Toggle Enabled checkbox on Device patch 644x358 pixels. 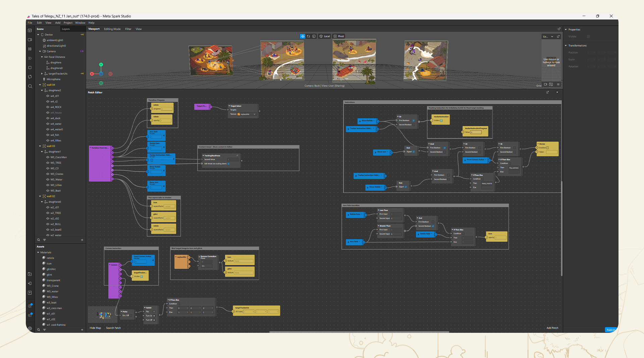pyautogui.click(x=547, y=148)
